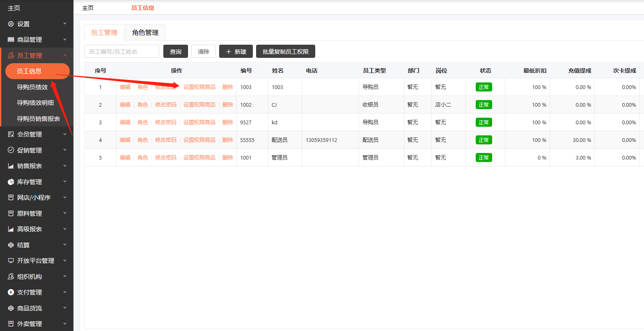Click the monitor icon beside 开放平台管理
Image resolution: width=644 pixels, height=331 pixels.
(11, 261)
